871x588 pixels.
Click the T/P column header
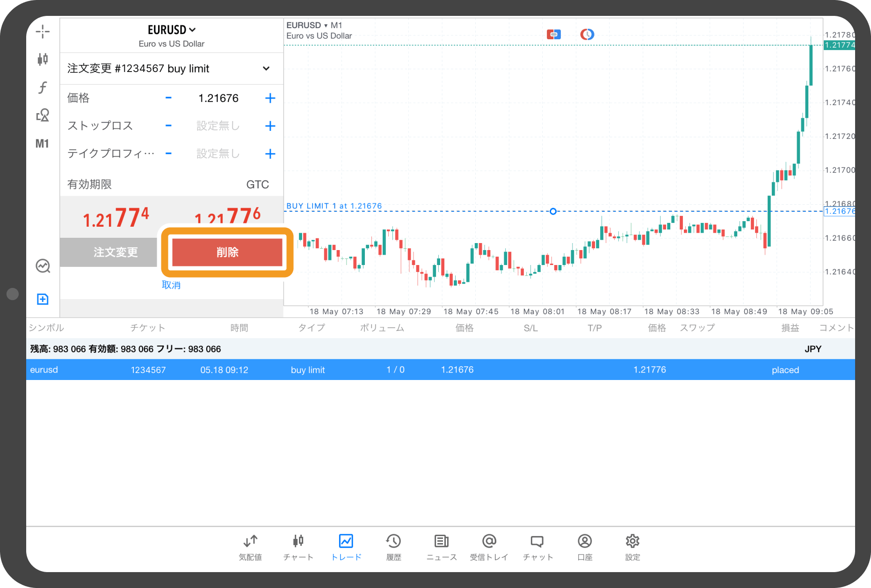click(x=595, y=328)
